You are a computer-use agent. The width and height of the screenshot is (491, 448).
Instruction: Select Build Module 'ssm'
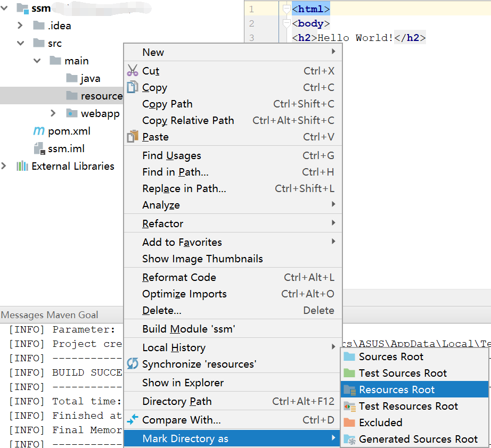point(233,329)
